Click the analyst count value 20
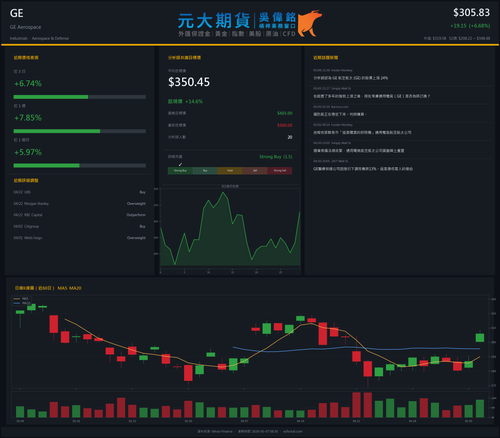 coord(290,137)
